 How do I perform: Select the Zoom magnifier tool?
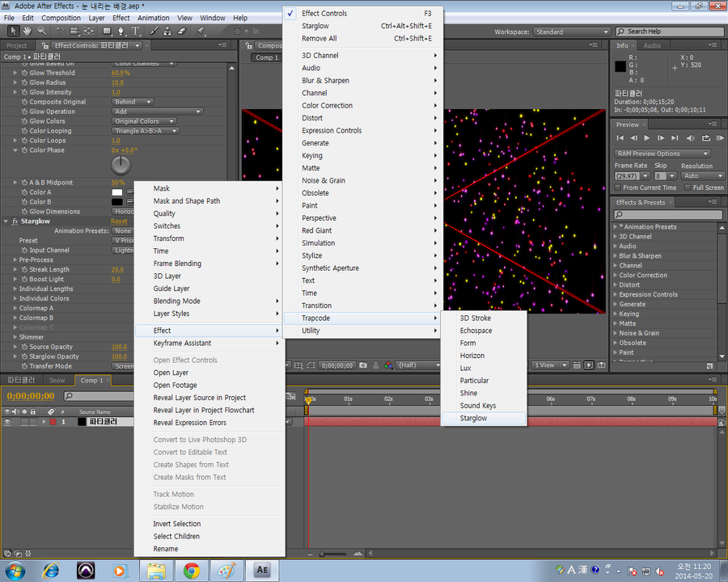(42, 31)
